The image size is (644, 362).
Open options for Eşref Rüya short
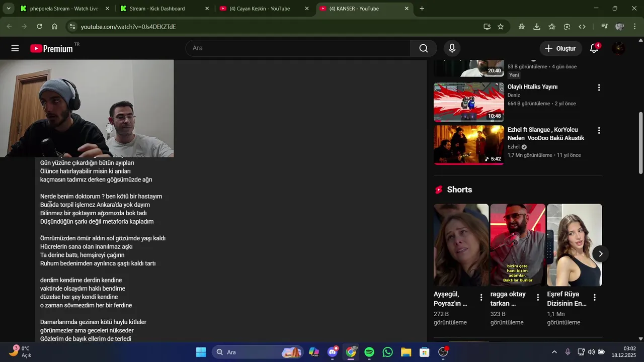tap(594, 297)
